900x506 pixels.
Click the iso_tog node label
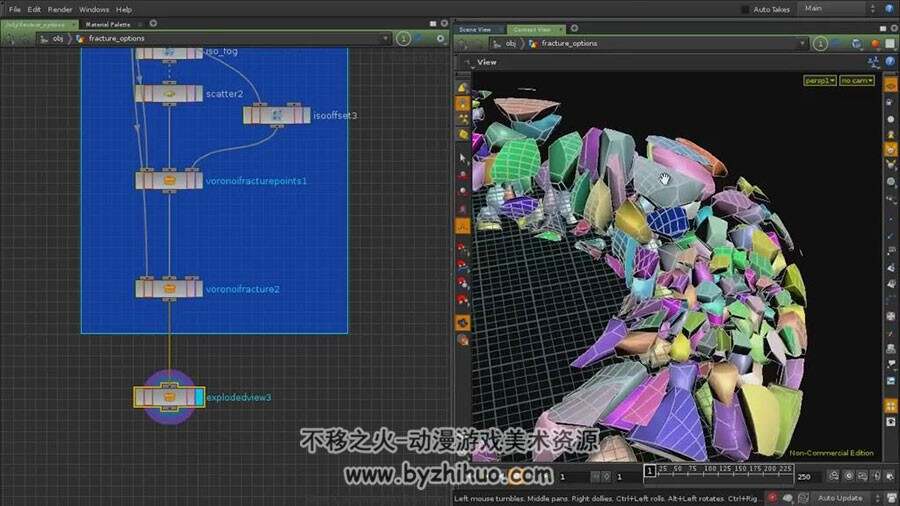pyautogui.click(x=222, y=51)
